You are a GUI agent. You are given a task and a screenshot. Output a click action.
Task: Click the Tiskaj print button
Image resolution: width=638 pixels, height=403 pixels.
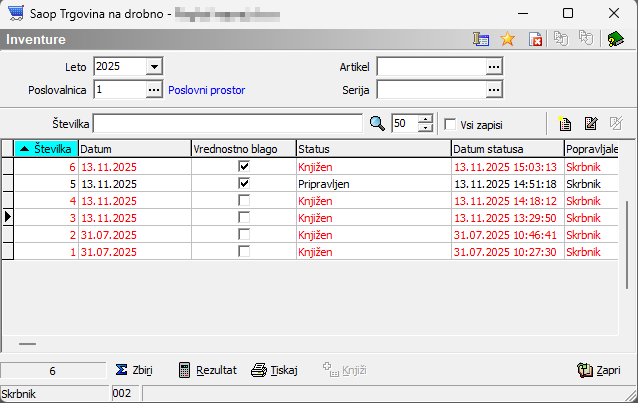point(274,370)
